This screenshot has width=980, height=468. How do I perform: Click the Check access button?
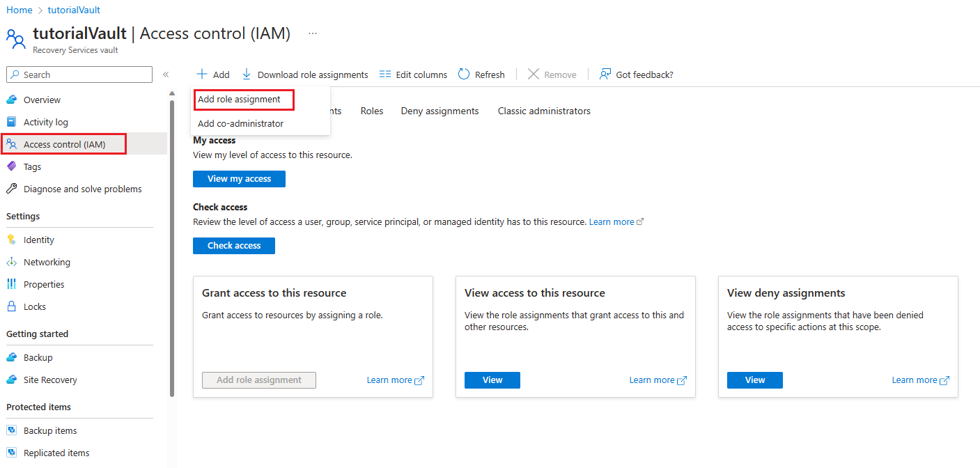point(234,246)
